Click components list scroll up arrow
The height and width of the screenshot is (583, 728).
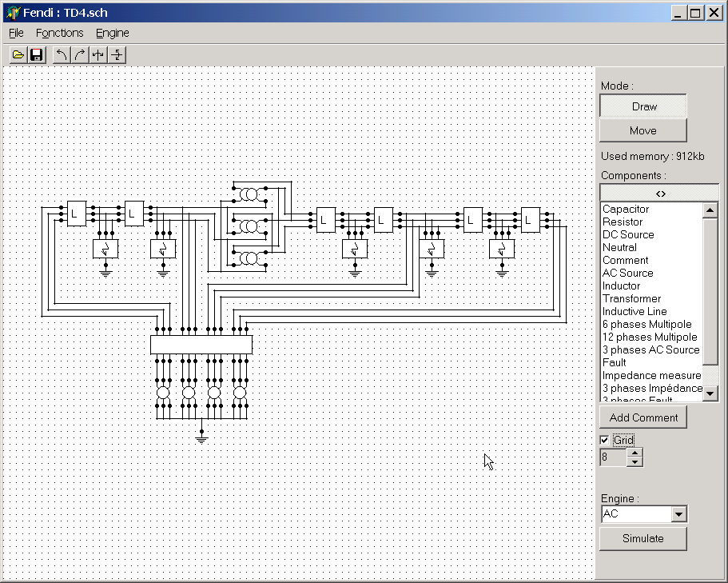(x=710, y=210)
